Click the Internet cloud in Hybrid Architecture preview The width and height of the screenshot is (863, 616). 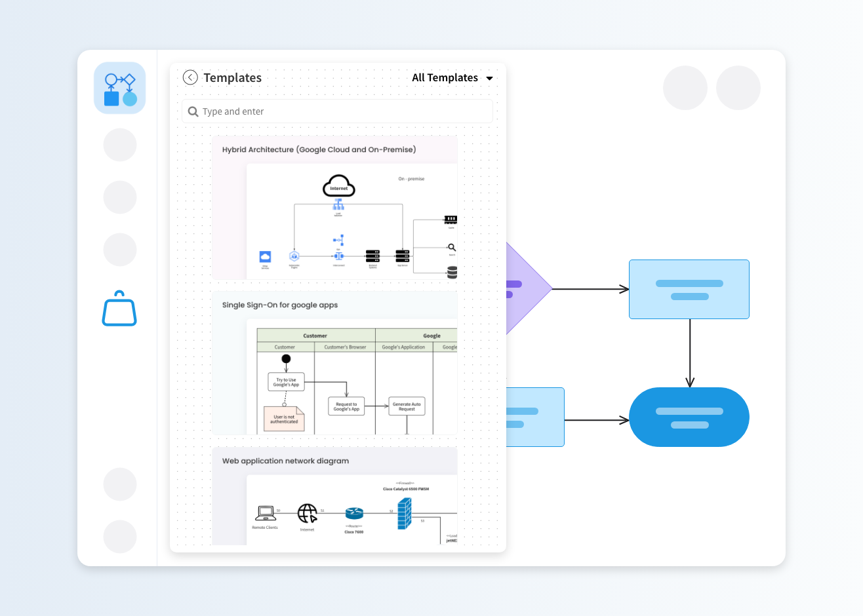coord(338,186)
